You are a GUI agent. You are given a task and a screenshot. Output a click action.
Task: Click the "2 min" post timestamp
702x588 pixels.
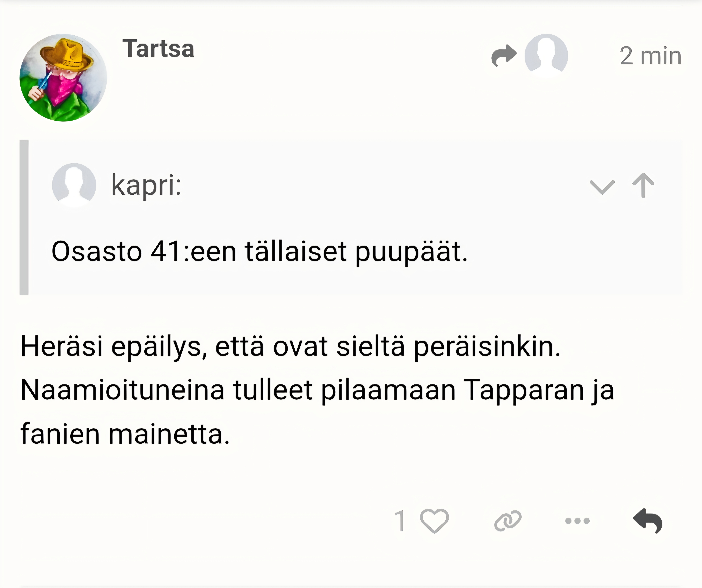[650, 56]
